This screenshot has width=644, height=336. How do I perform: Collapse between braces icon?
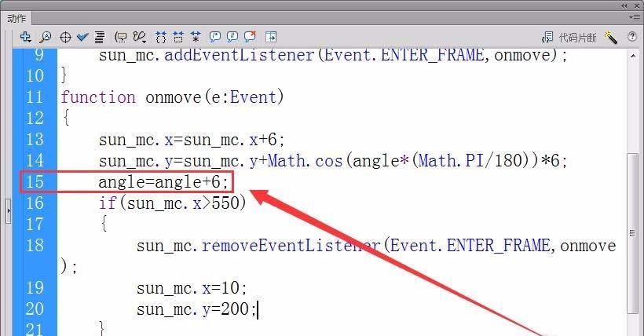(x=160, y=38)
